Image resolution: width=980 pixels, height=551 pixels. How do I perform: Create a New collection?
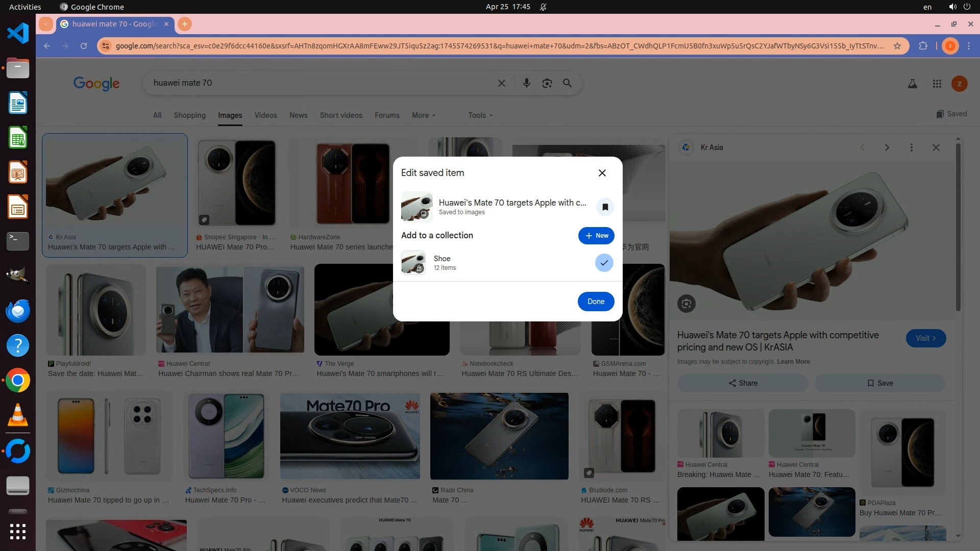point(596,236)
